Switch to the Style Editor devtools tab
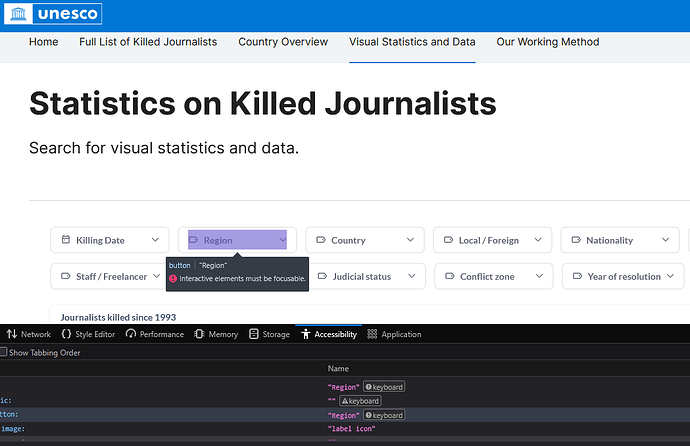 pos(88,334)
